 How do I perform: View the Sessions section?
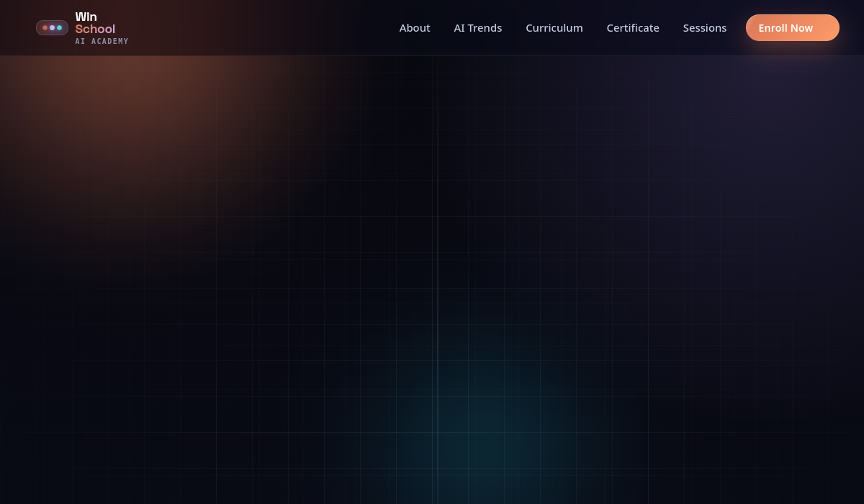point(705,28)
